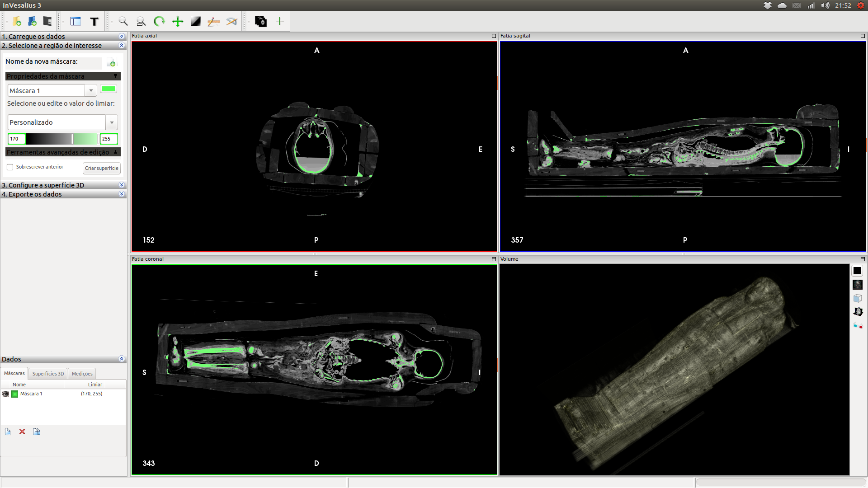This screenshot has height=488, width=868.
Task: Toggle visibility eye of Máscara 1
Action: (x=5, y=394)
